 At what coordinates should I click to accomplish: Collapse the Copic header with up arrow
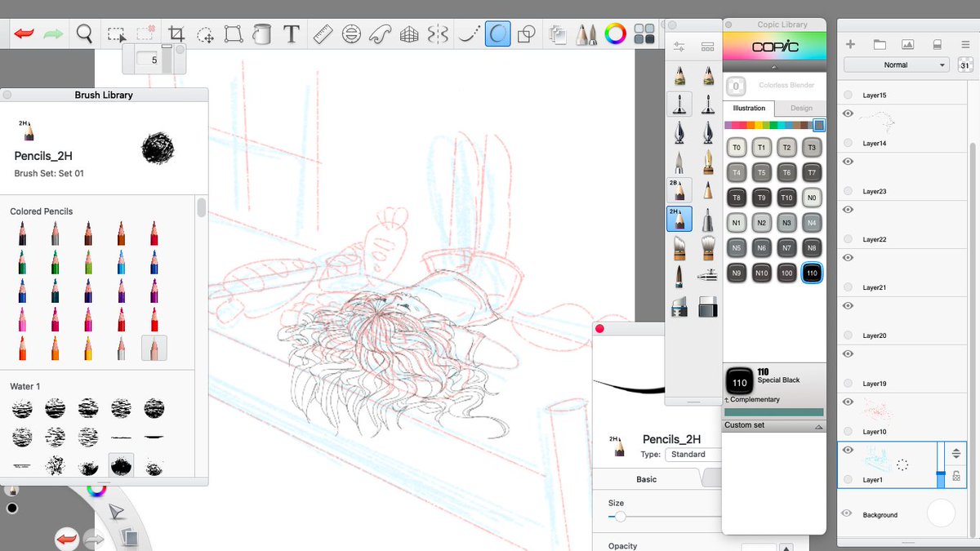pos(774,67)
